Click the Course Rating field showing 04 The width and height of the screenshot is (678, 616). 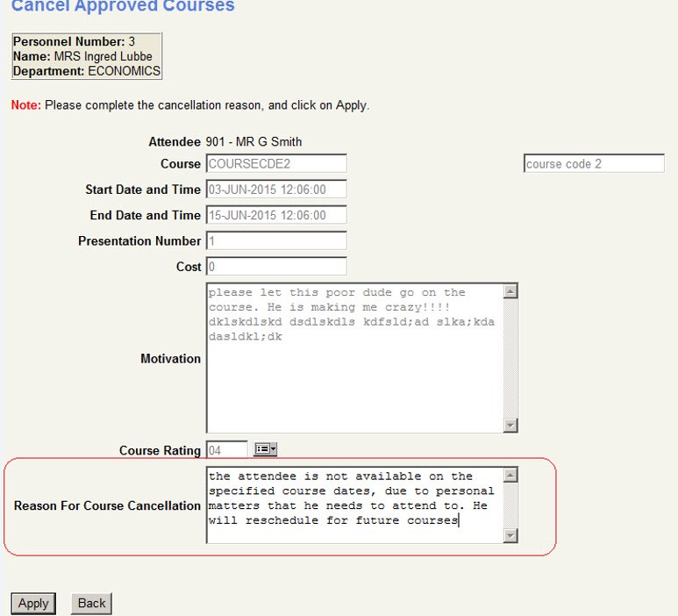226,450
